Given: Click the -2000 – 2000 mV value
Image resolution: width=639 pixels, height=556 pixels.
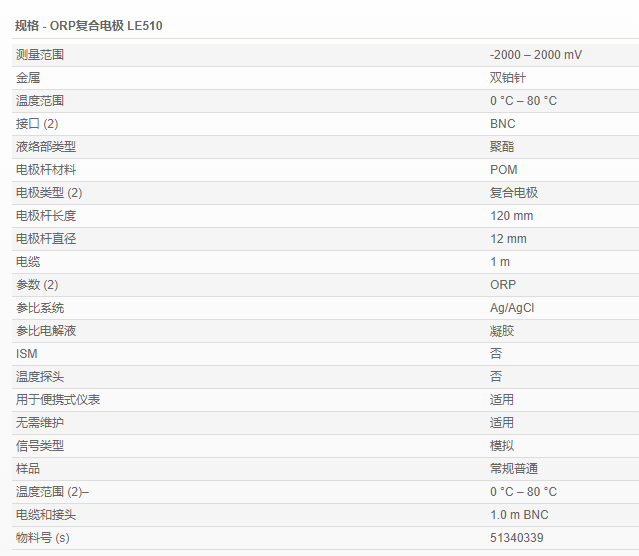Looking at the screenshot, I should click(535, 55).
